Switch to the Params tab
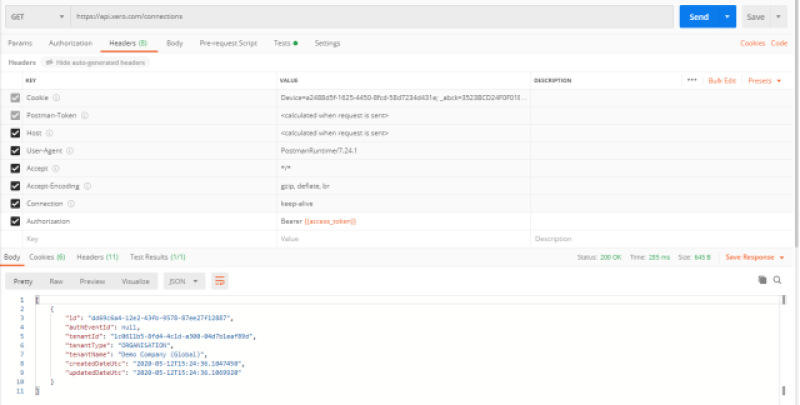800x405 pixels. [x=20, y=43]
